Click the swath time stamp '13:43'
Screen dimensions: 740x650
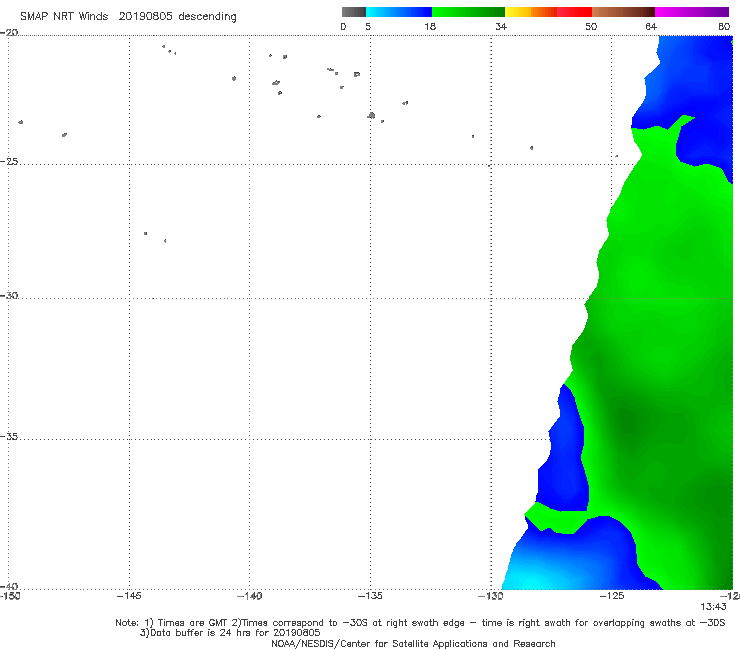(713, 607)
